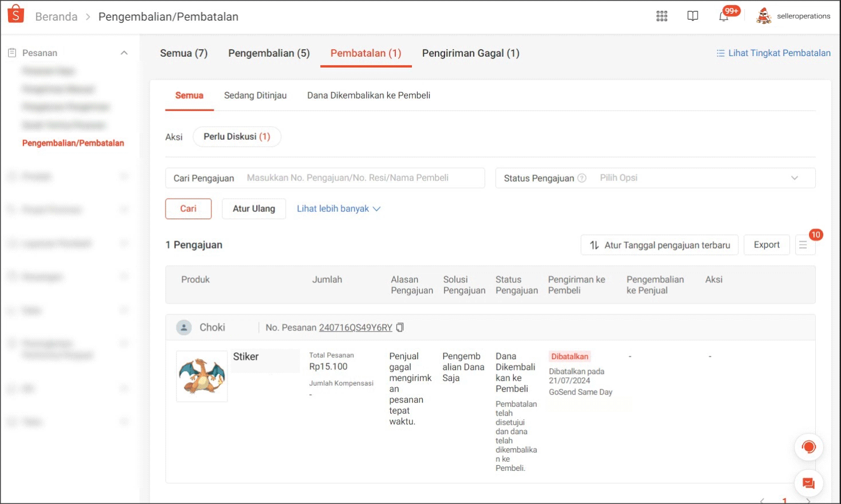Click the round orange support assistant icon
This screenshot has height=504, width=841.
pyautogui.click(x=808, y=447)
